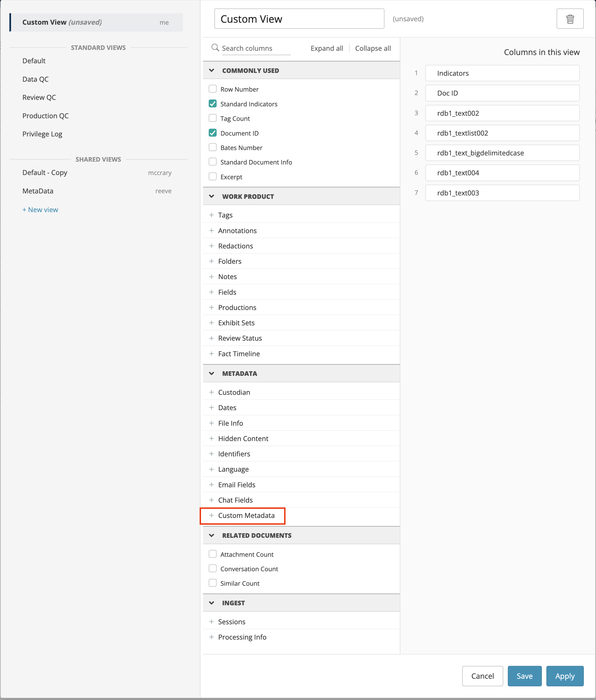Collapse the Commonly Used section
Screen dimensions: 596x700
click(x=212, y=70)
